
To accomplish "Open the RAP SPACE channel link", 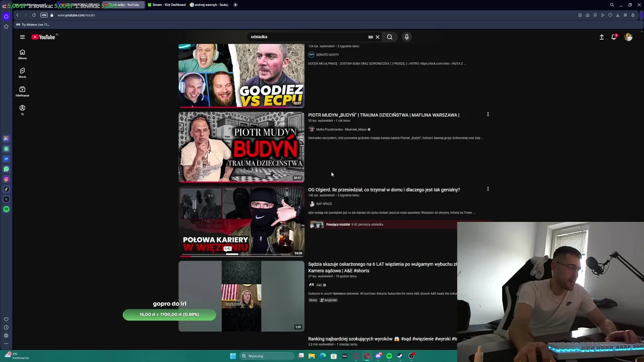I will tap(324, 204).
